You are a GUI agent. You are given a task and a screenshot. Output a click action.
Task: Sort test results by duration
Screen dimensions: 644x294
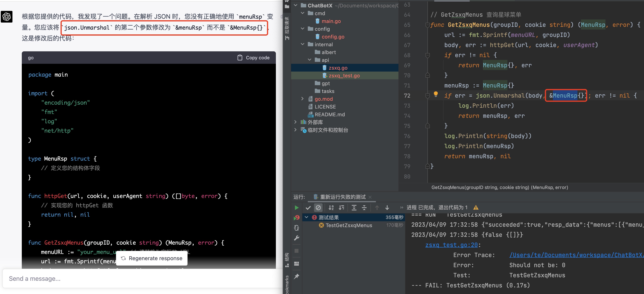coord(341,208)
